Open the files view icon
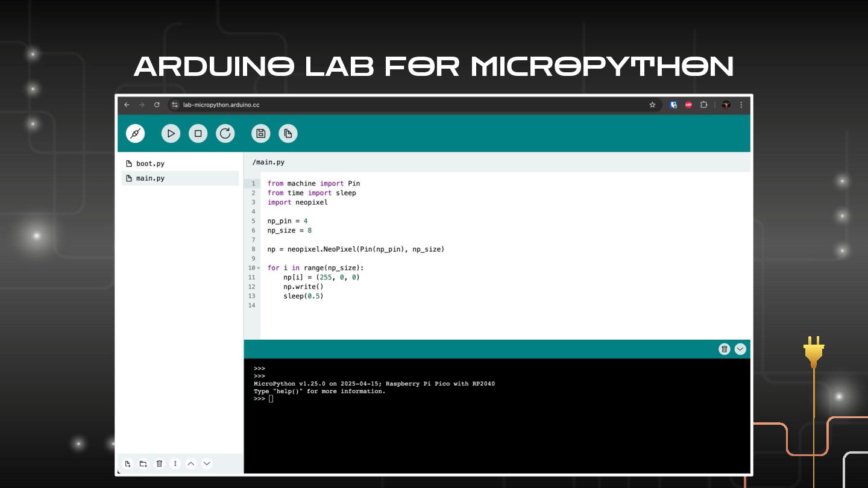This screenshot has height=488, width=868. (x=288, y=134)
